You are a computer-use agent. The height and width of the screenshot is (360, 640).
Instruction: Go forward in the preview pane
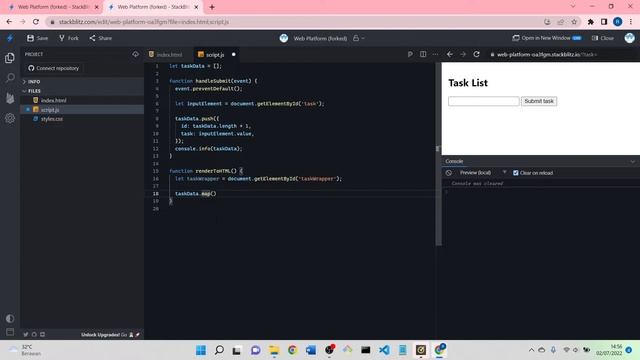click(463, 54)
